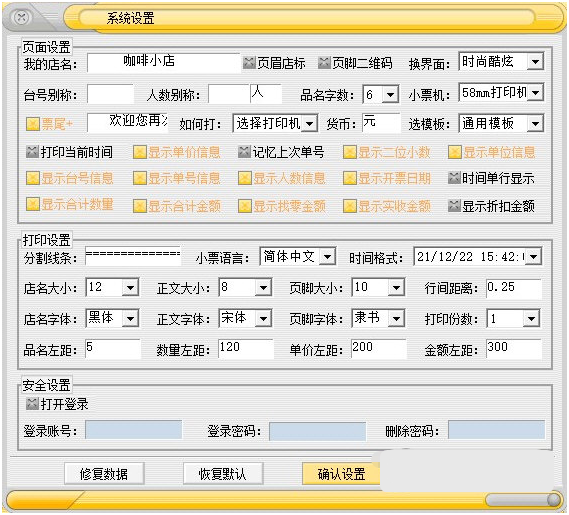Image resolution: width=569 pixels, height=515 pixels.
Task: Toggle the 显示单位信息 checkbox
Action: coord(454,152)
